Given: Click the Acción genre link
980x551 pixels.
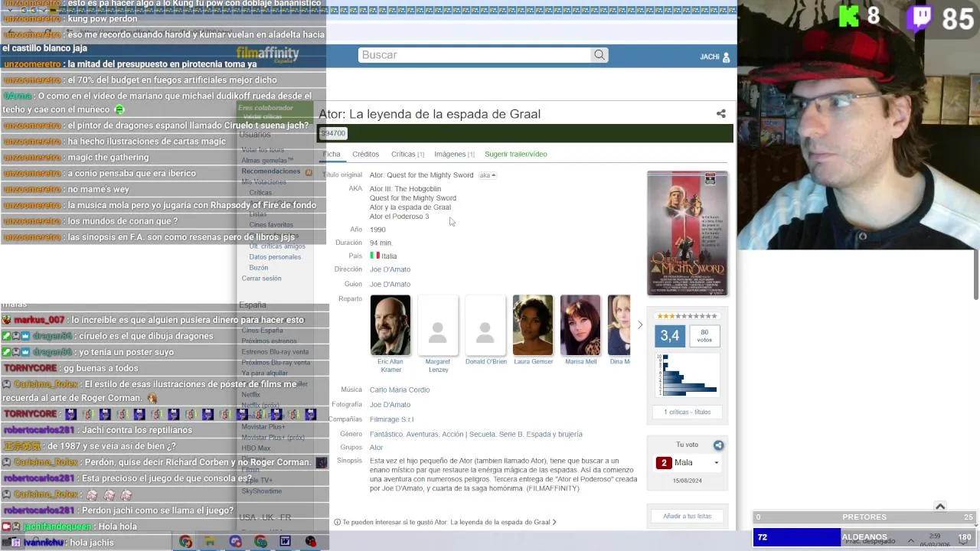Looking at the screenshot, I should click(452, 435).
